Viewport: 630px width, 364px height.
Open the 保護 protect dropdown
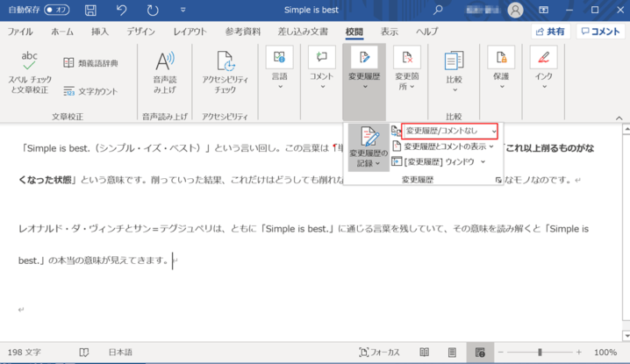coord(501,68)
